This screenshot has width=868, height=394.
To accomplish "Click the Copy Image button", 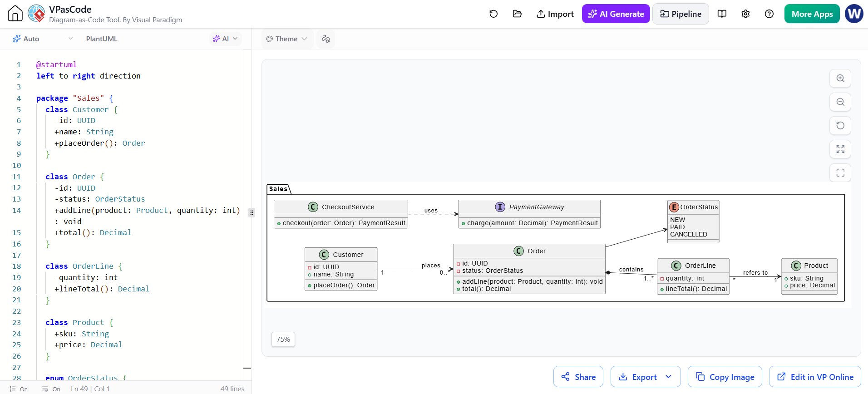I will (725, 377).
